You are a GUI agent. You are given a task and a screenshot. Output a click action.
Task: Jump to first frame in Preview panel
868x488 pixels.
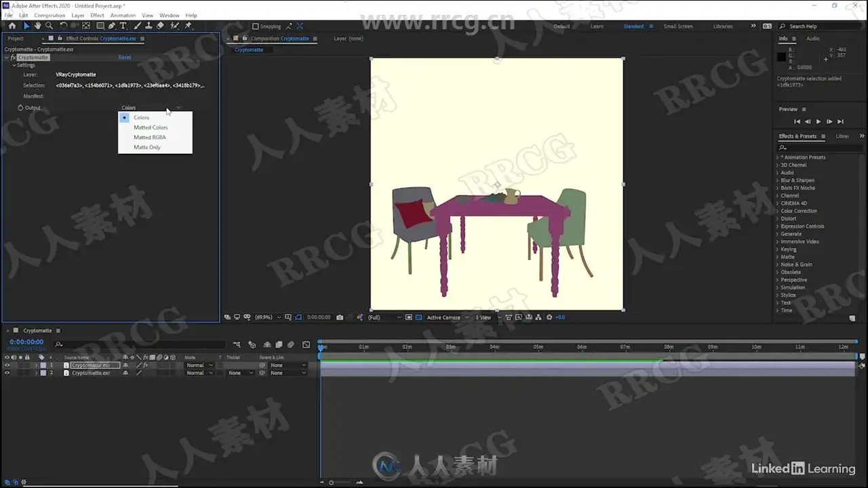(797, 121)
